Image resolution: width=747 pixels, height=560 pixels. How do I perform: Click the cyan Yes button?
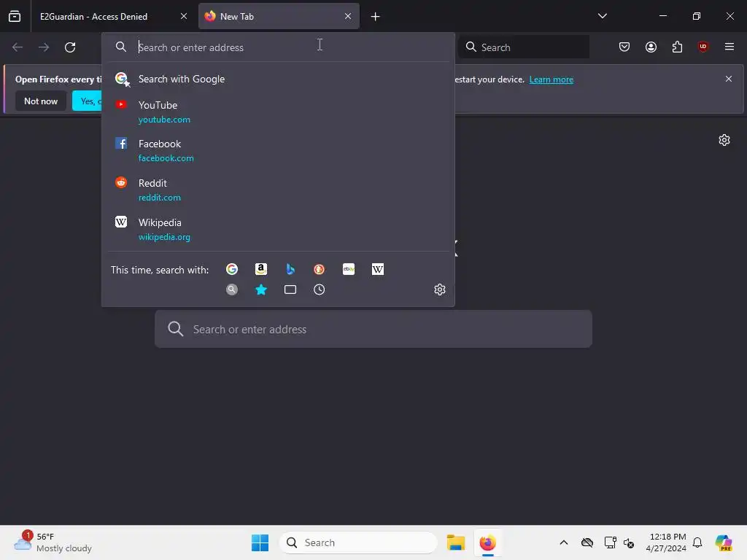(88, 101)
